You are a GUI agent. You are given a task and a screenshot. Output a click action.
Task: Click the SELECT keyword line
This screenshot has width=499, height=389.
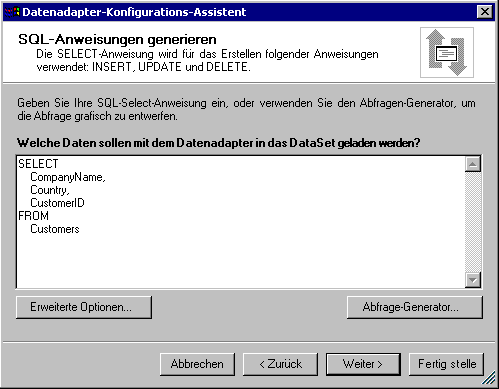[x=38, y=164]
